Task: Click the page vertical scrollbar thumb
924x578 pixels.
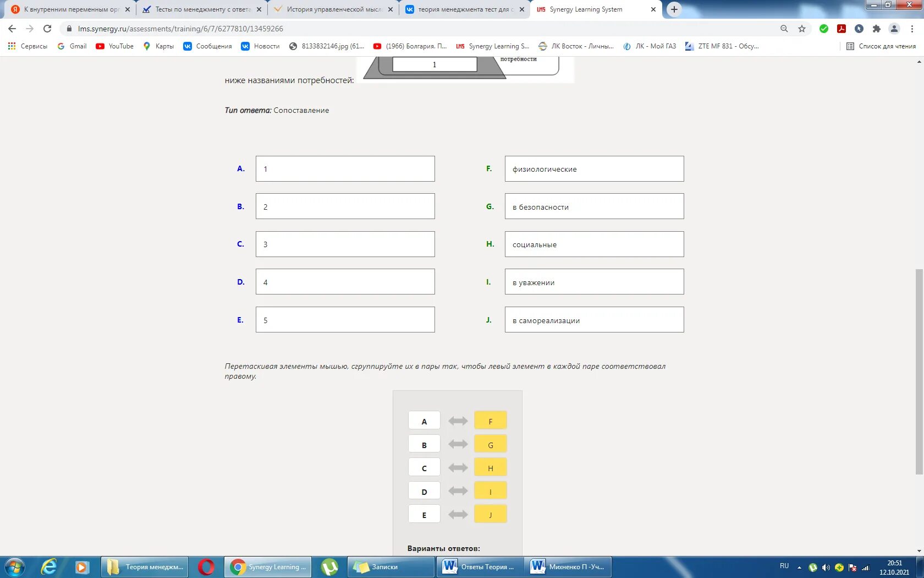Action: point(919,372)
